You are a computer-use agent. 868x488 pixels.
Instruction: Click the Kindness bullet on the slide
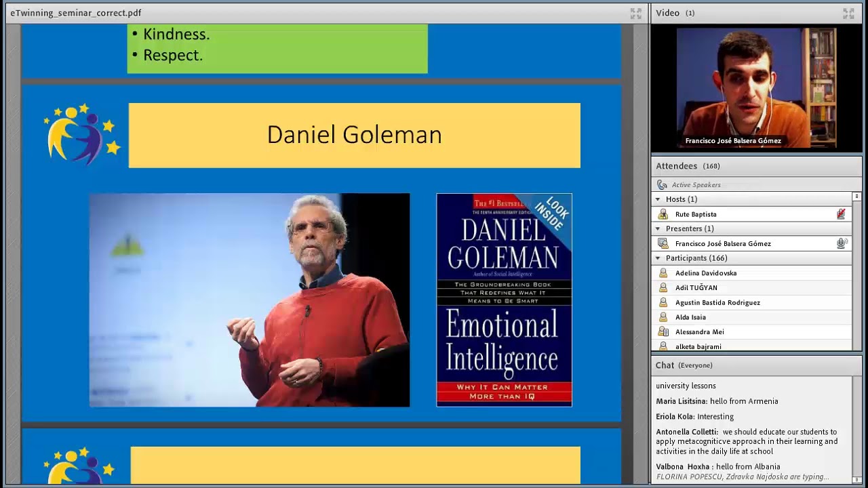pos(176,34)
